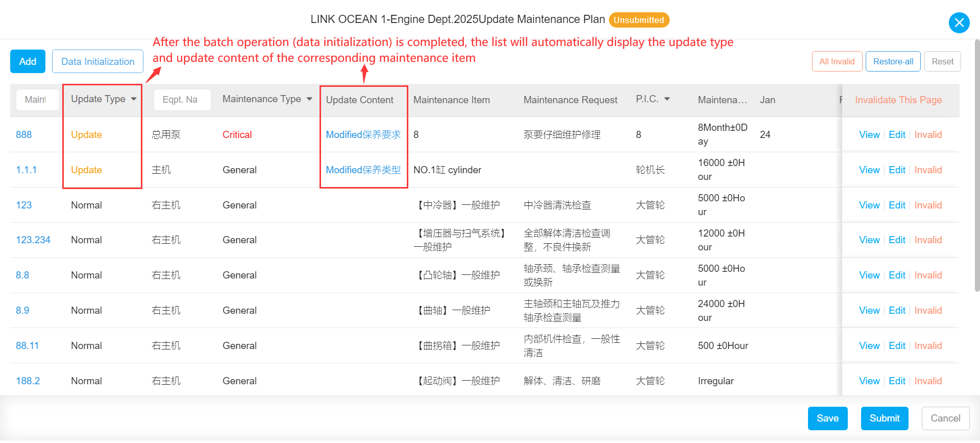Invalidate row 8.8
980x443 pixels.
click(928, 275)
